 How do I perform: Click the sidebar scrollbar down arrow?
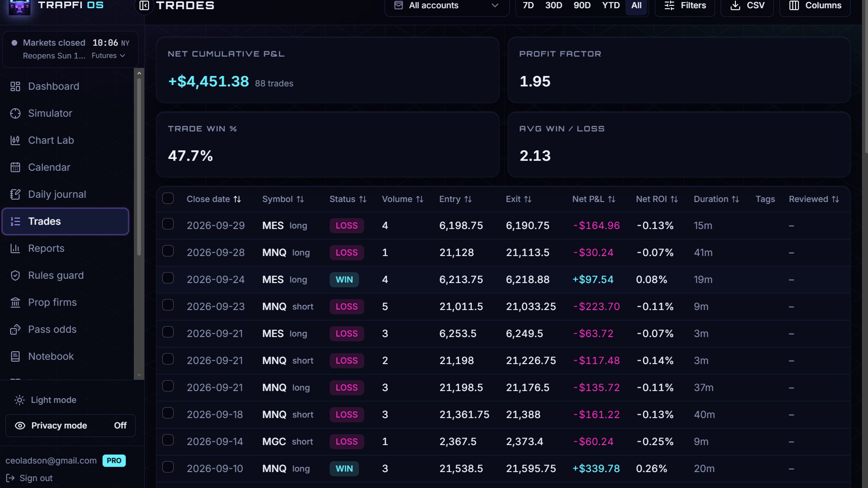[139, 375]
